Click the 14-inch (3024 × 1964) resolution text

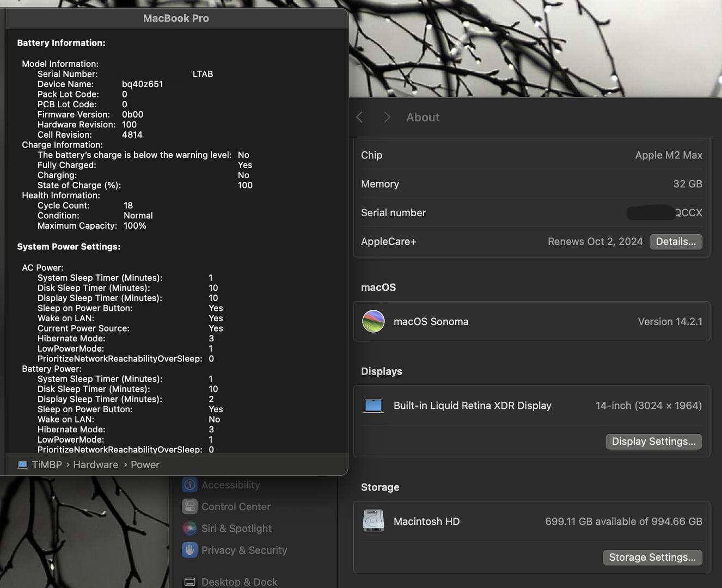click(648, 406)
